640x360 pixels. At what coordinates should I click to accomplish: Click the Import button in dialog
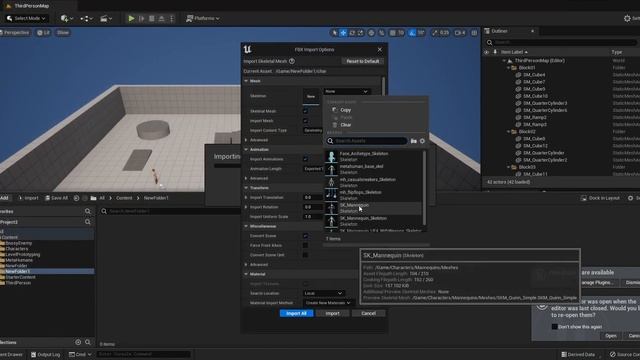coord(332,313)
